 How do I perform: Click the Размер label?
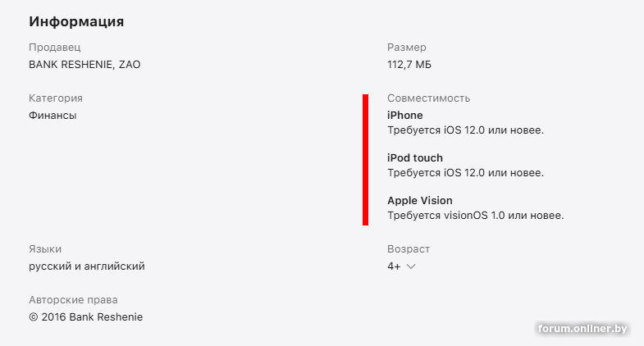tap(407, 48)
